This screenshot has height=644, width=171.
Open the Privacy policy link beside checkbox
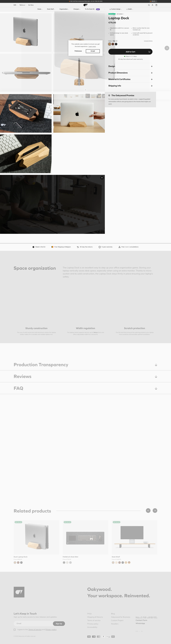pos(51,629)
